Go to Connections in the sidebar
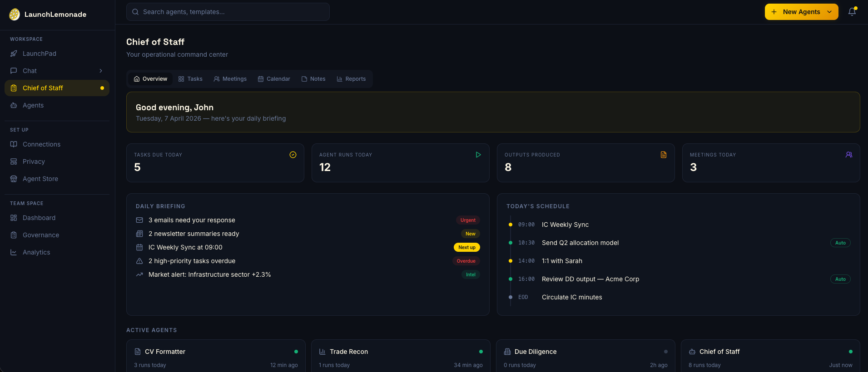The image size is (868, 372). [41, 144]
